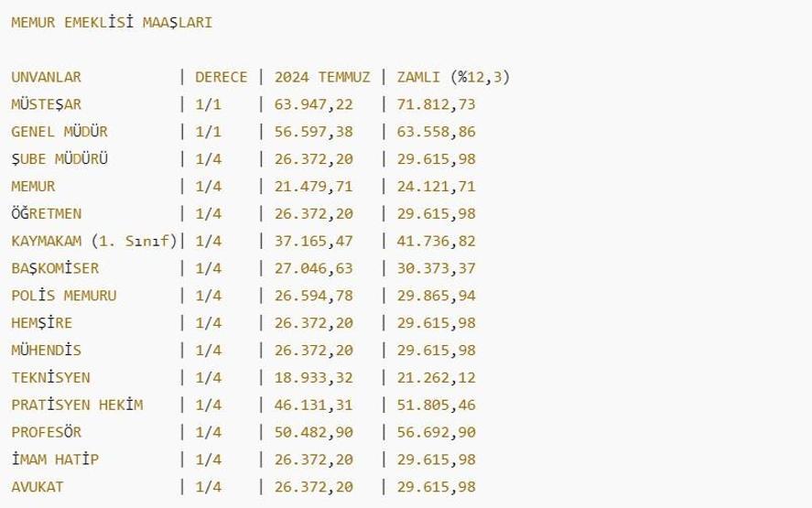Select the 71.812,73 salary value
The image size is (812, 508).
[436, 104]
